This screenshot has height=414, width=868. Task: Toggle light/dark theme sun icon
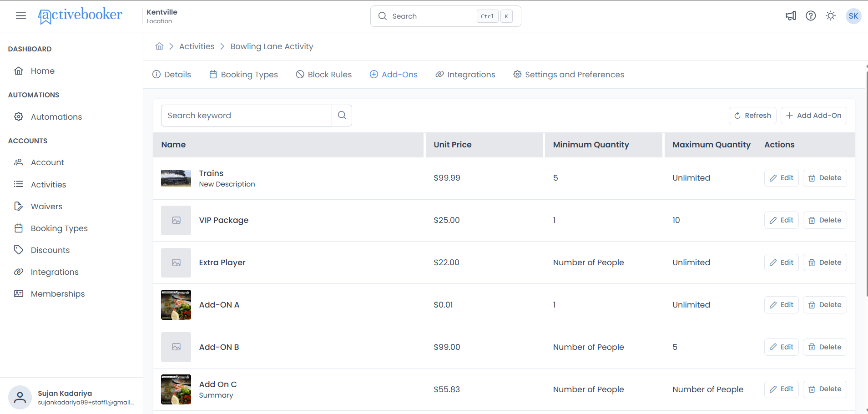click(x=831, y=16)
